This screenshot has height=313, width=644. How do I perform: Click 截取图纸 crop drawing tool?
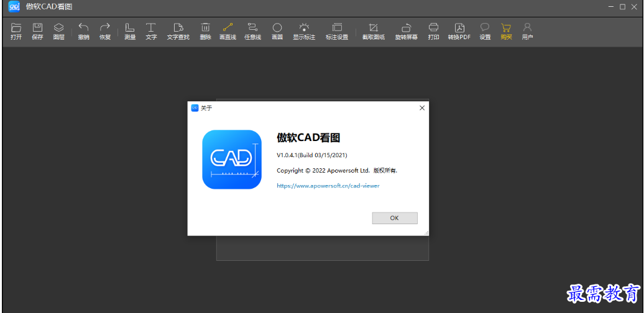point(374,32)
